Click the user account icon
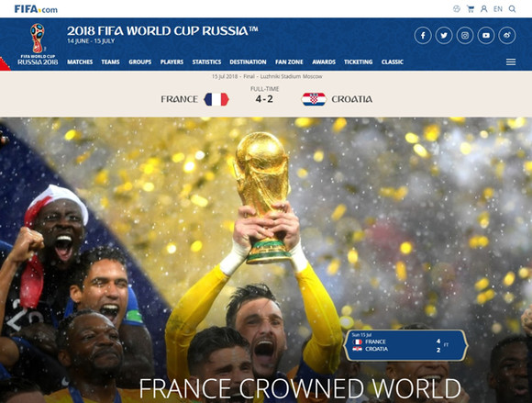Viewport: 532px width, 403px height. pos(483,9)
